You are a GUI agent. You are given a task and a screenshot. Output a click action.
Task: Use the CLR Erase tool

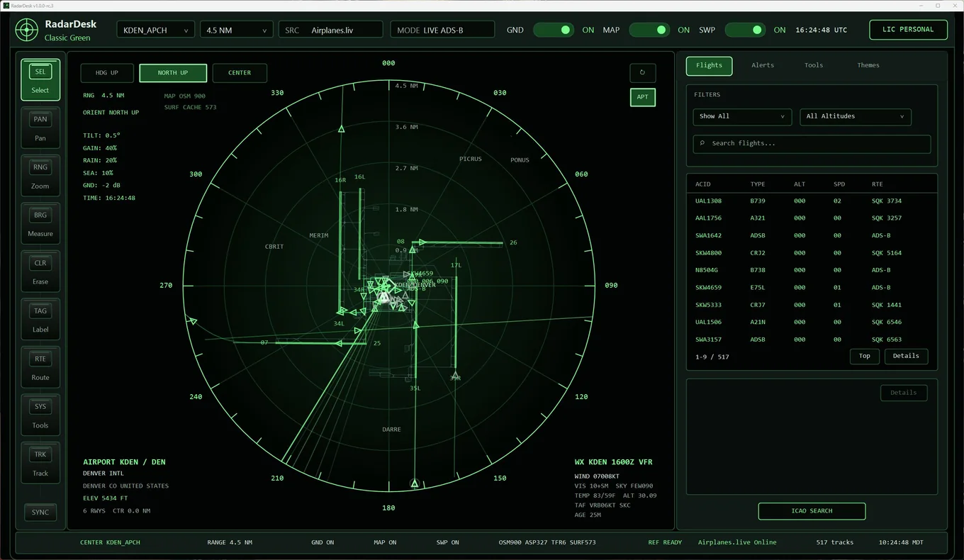pos(40,271)
